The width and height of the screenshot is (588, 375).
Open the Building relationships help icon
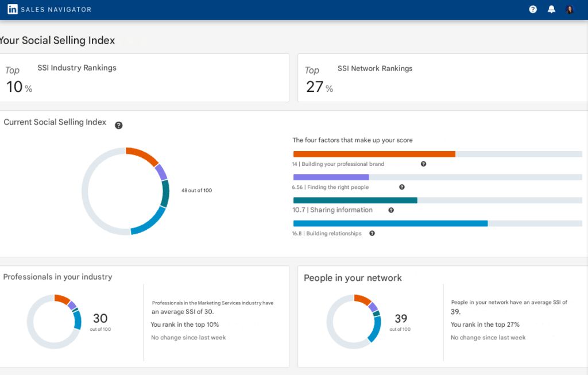tap(372, 233)
